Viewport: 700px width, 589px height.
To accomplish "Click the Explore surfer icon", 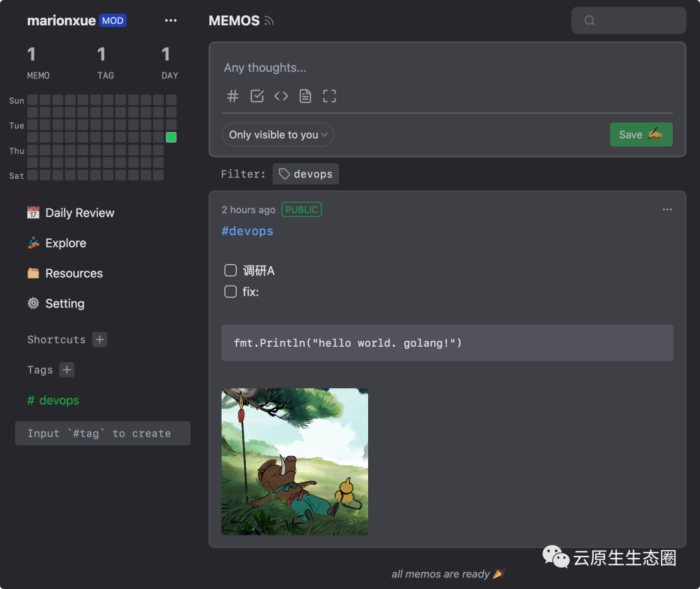I will pyautogui.click(x=33, y=243).
